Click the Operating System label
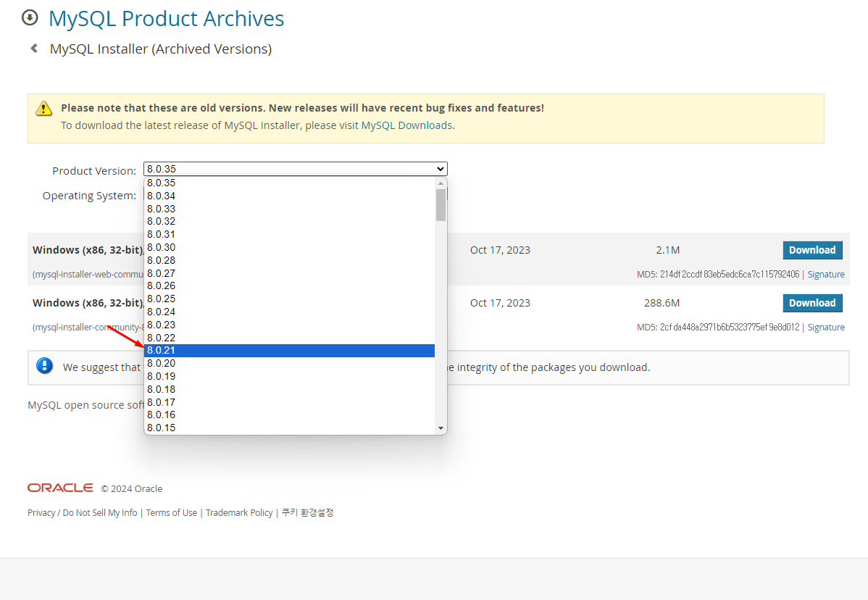The height and width of the screenshot is (600, 868). click(x=89, y=196)
